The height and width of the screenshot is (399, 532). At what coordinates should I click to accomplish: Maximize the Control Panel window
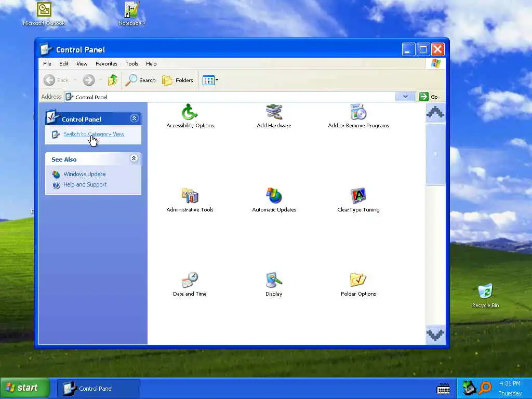pos(423,49)
